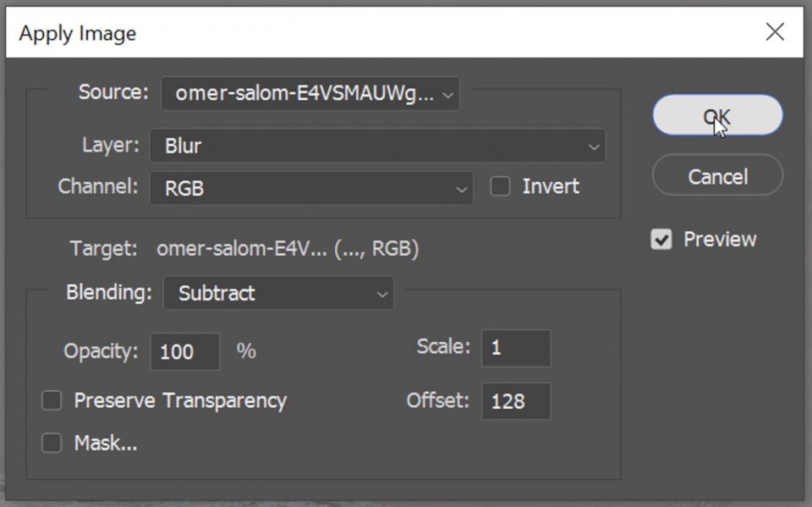812x507 pixels.
Task: Enable the Invert checkbox
Action: pyautogui.click(x=499, y=186)
